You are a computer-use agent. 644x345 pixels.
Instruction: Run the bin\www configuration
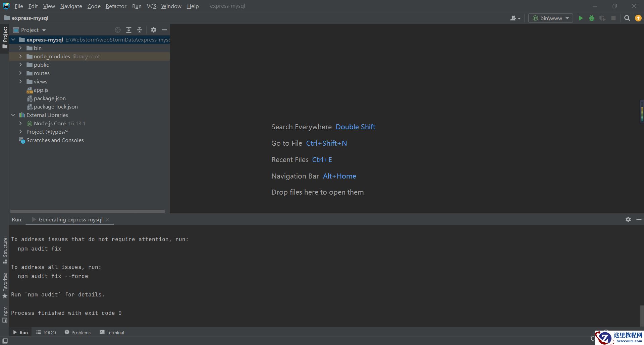click(x=581, y=18)
